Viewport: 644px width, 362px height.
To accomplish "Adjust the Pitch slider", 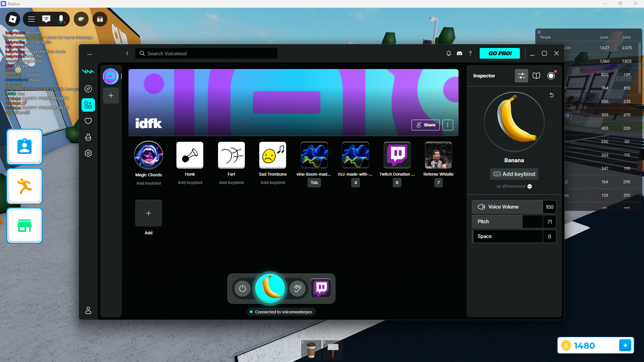I will coord(514,222).
